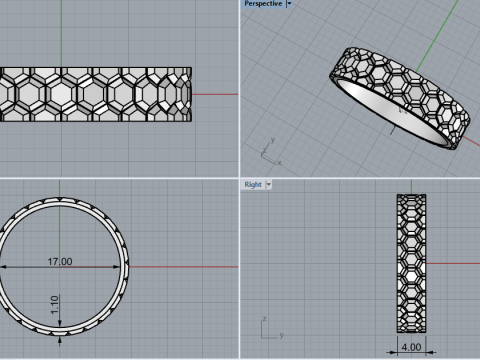Expand the Right viewport dropdown arrow
The width and height of the screenshot is (480, 360).
click(x=269, y=184)
